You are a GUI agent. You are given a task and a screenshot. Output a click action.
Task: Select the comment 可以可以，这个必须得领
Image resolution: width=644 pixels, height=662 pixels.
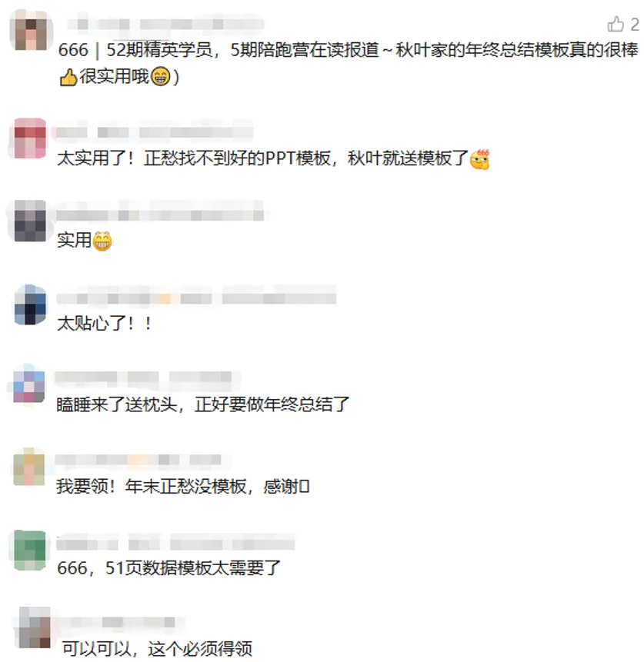[157, 648]
